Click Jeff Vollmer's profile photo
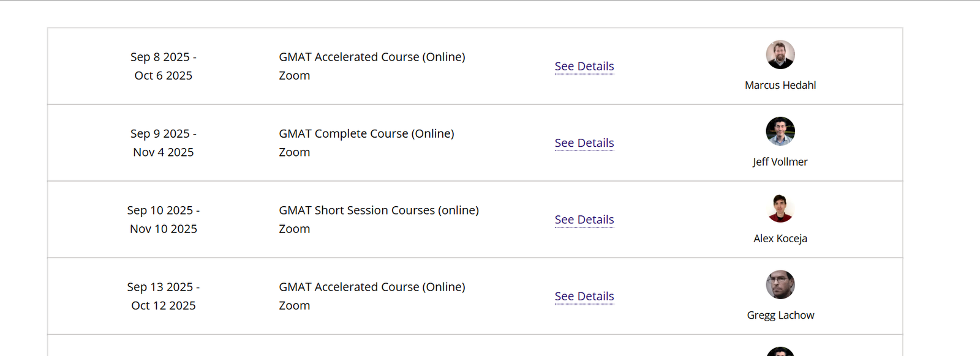The height and width of the screenshot is (356, 980). click(780, 132)
